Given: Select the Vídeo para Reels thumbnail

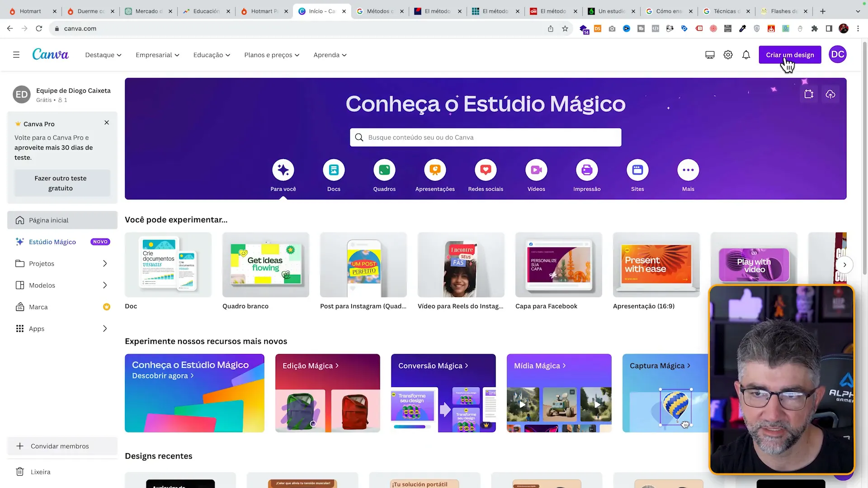Looking at the screenshot, I should coord(461,265).
